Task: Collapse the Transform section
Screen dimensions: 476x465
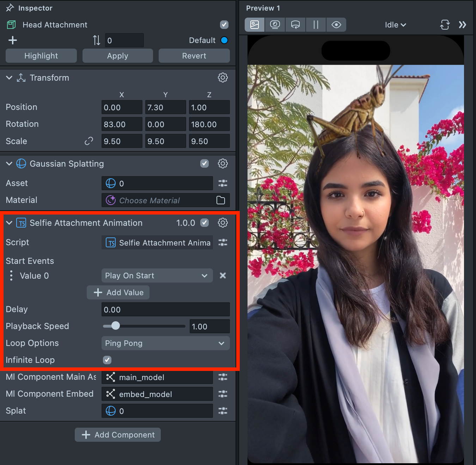Action: coord(9,78)
